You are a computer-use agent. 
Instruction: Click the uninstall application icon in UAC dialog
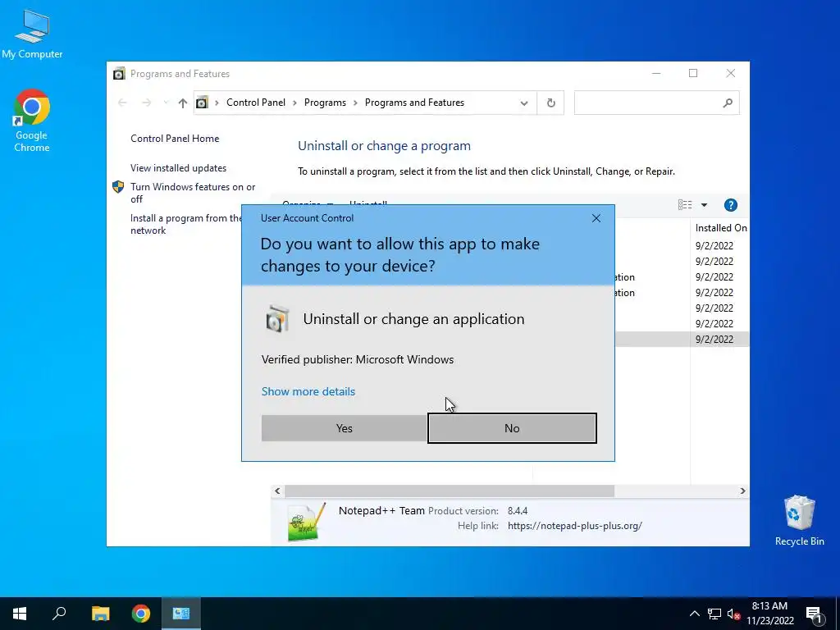click(x=277, y=319)
